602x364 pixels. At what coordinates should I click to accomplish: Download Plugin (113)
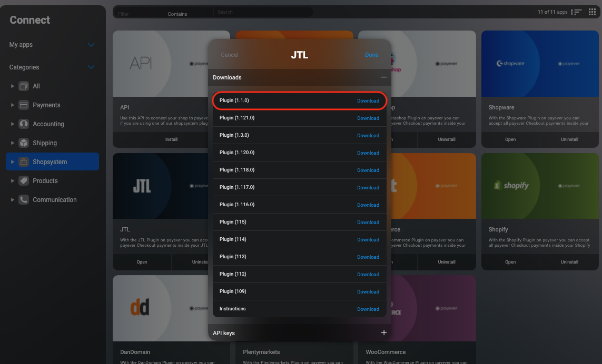pos(368,257)
